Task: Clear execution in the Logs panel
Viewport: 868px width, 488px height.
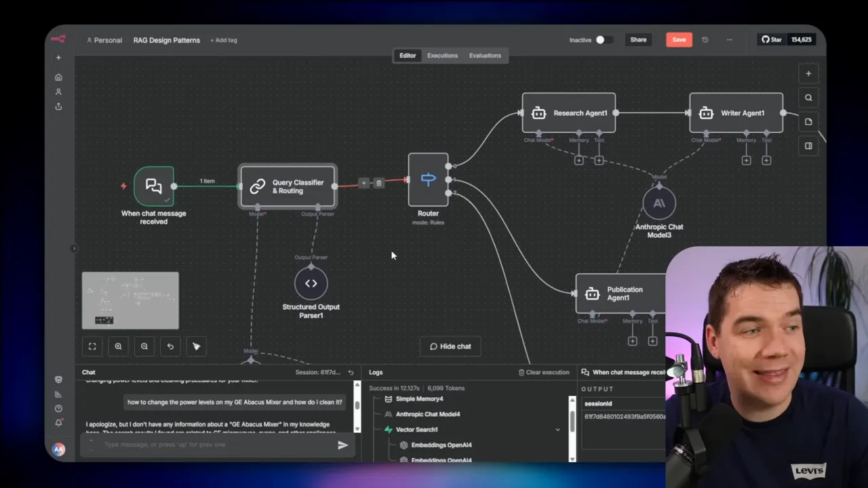Action: (x=543, y=372)
